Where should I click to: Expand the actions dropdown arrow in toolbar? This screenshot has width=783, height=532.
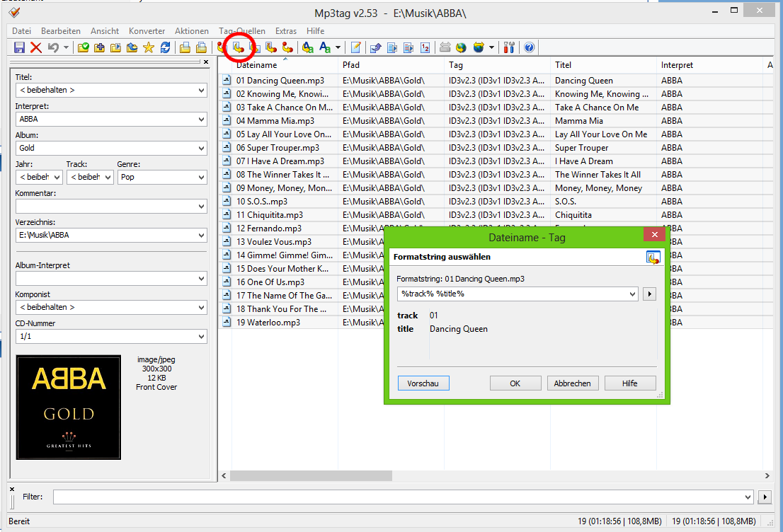click(338, 47)
